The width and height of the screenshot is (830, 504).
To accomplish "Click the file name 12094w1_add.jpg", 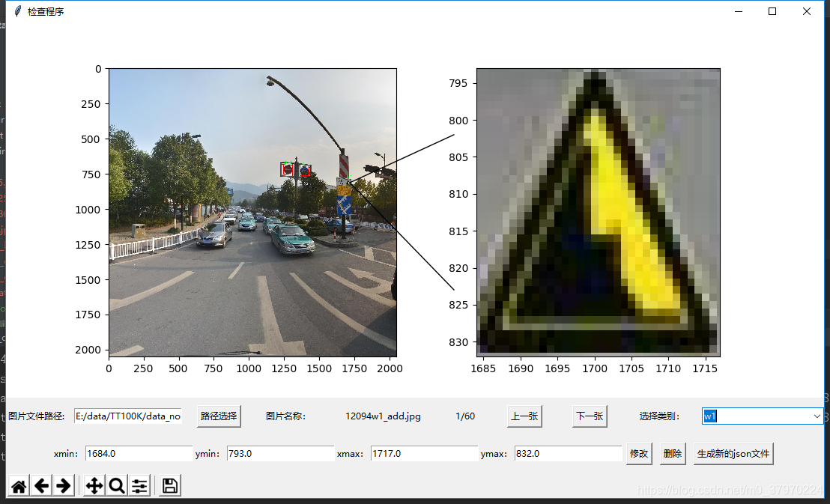I will pos(383,416).
